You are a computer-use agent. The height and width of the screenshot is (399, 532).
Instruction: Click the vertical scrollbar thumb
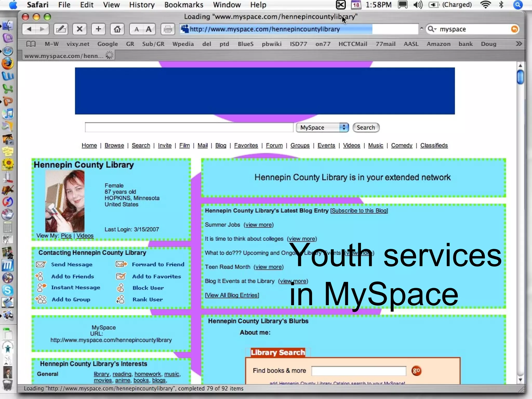(x=520, y=77)
